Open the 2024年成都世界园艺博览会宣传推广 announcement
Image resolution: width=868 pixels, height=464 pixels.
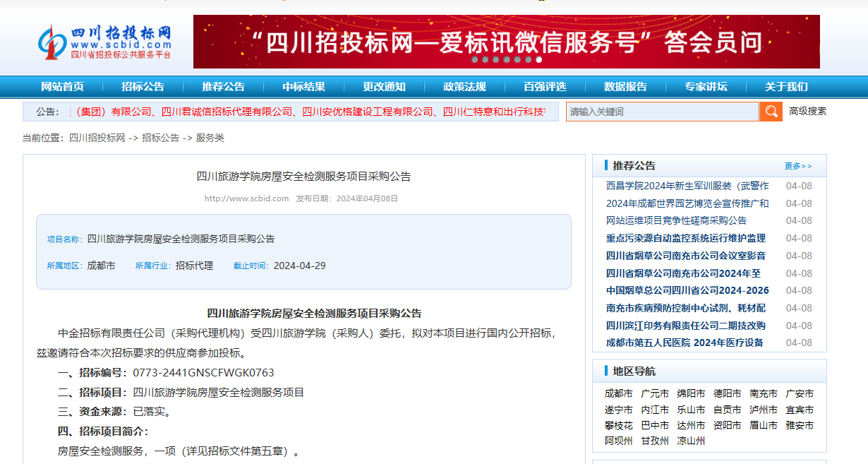click(x=687, y=203)
